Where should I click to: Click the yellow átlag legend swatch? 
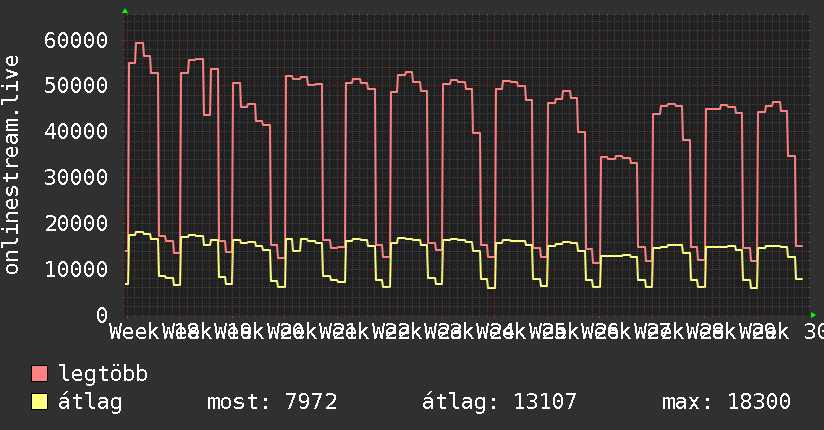click(39, 402)
